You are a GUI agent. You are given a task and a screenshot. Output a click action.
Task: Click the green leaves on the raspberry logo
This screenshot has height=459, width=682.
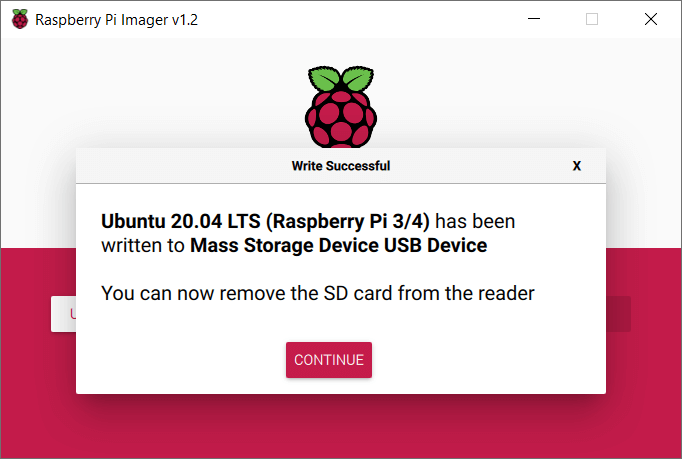(x=341, y=79)
